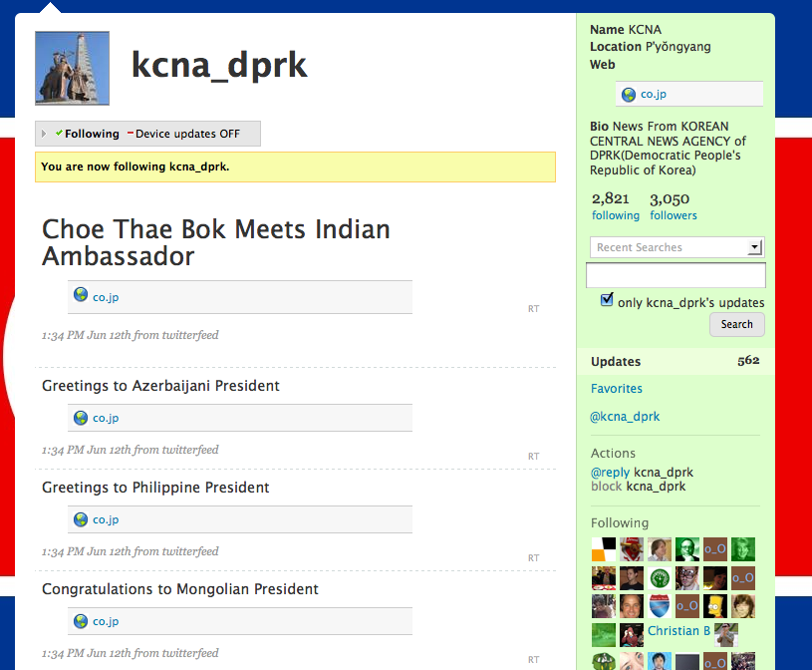
Task: Open the Favorites section
Action: click(x=616, y=389)
